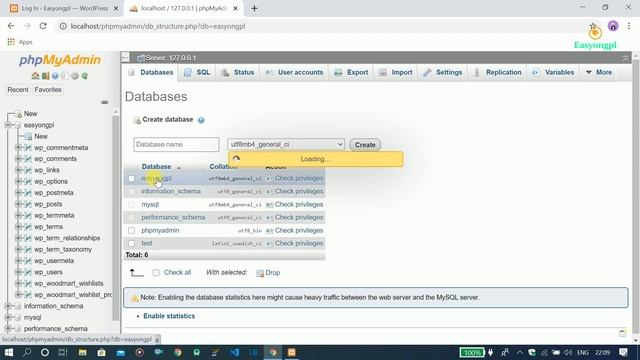640x360 pixels.
Task: Open XAMPP orange icon in taskbar
Action: point(291,352)
